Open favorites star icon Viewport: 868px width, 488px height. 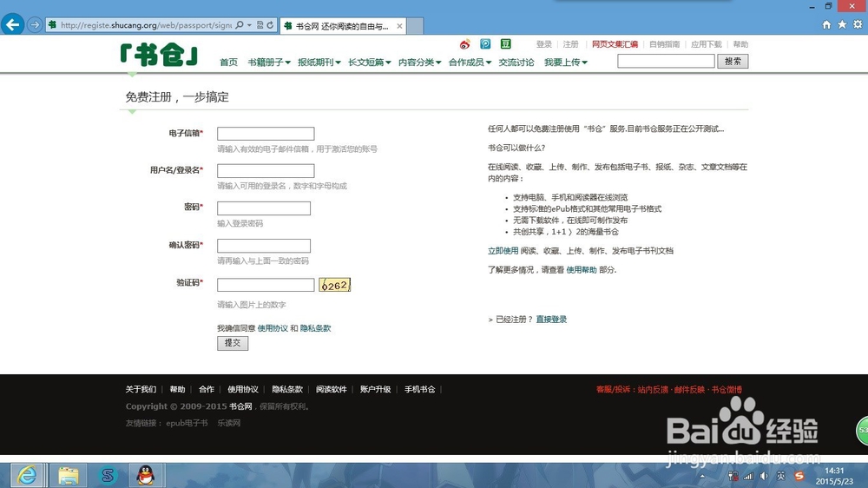point(842,24)
